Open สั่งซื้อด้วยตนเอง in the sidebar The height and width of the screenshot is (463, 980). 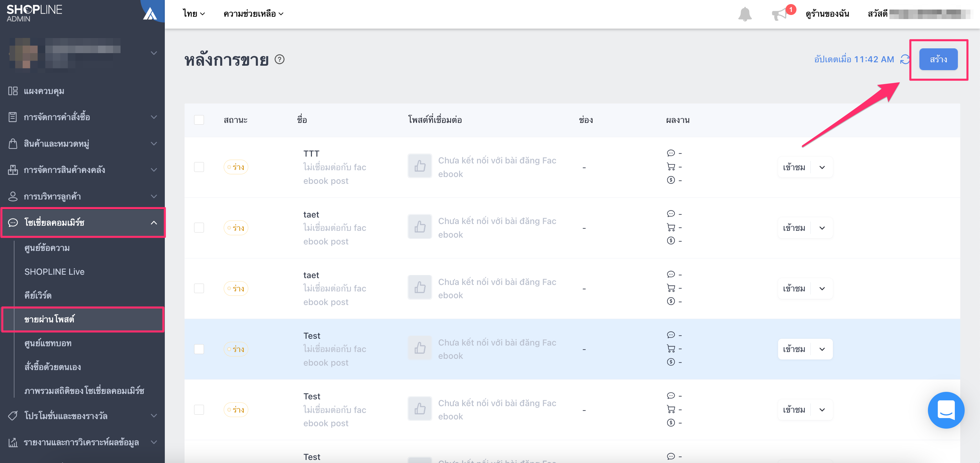[x=52, y=367]
